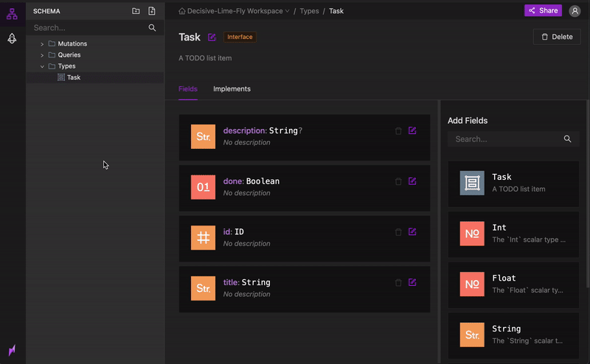Open schema view from left sidebar icon
This screenshot has width=590, height=364.
point(12,14)
